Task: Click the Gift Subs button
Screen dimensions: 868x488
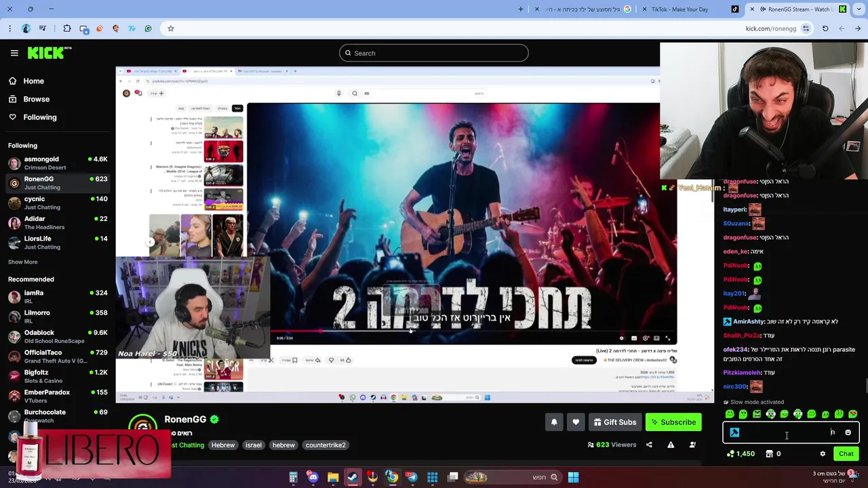Action: point(615,422)
